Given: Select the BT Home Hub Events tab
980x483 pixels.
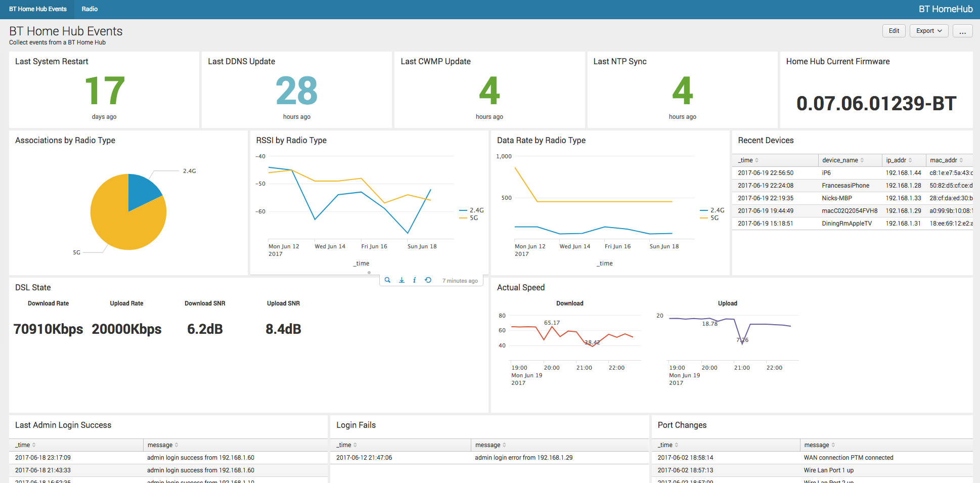Looking at the screenshot, I should (x=38, y=9).
